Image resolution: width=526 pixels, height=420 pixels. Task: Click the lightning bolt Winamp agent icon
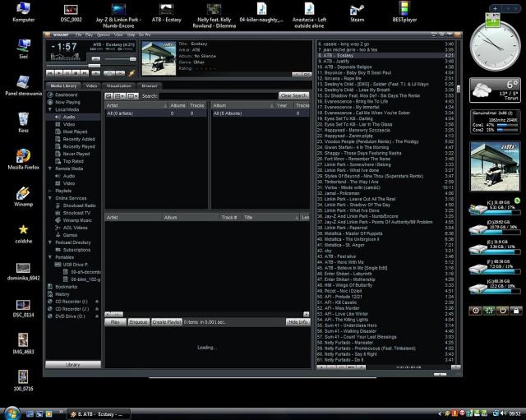(x=131, y=72)
